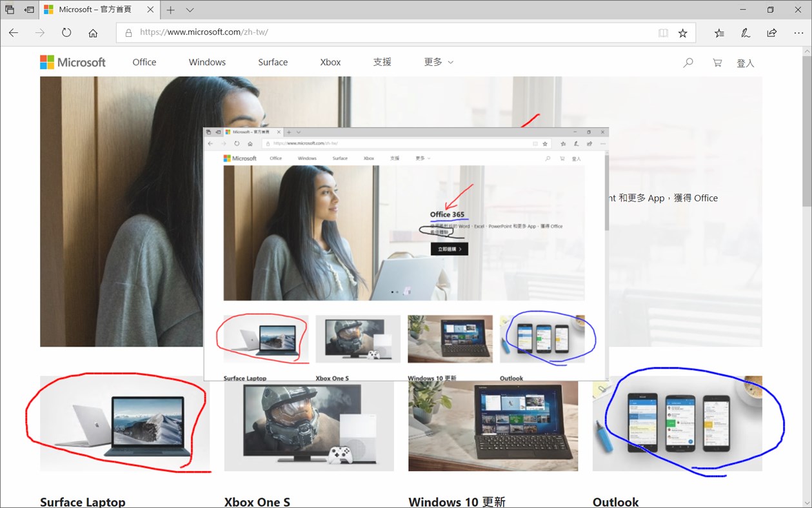Viewport: 812px width, 508px height.
Task: Go to Home in small inset window
Action: (250, 143)
